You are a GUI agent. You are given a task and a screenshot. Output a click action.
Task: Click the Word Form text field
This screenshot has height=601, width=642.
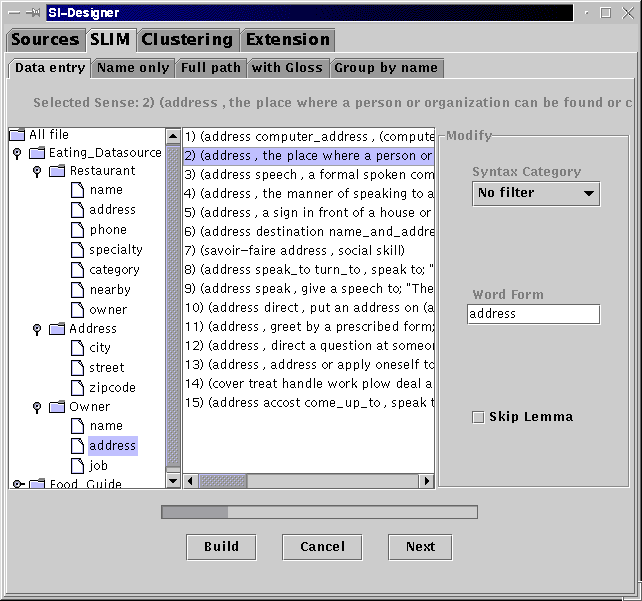pyautogui.click(x=533, y=314)
